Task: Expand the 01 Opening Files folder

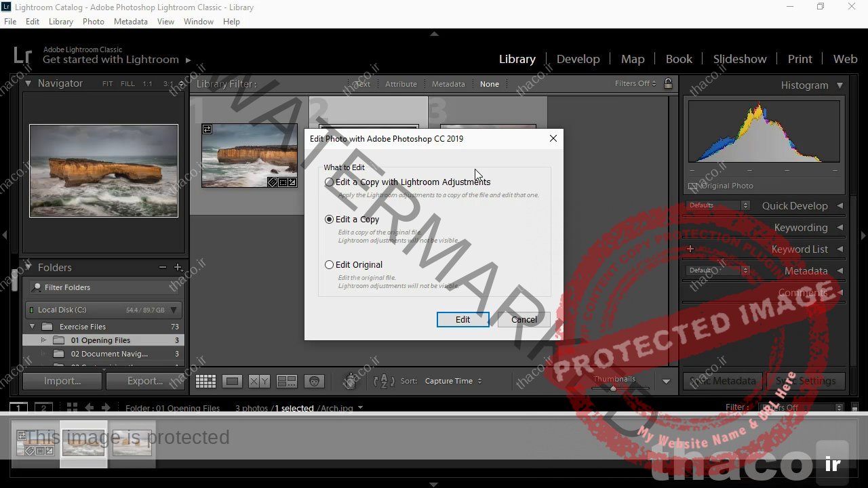Action: (43, 340)
